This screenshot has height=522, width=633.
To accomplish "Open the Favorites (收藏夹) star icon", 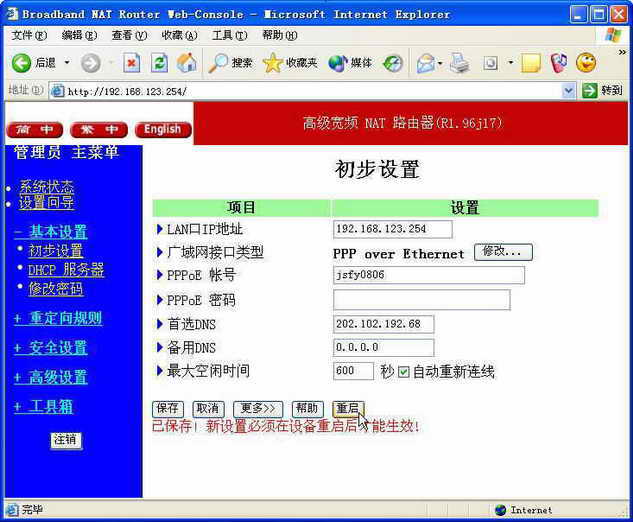I will point(273,62).
